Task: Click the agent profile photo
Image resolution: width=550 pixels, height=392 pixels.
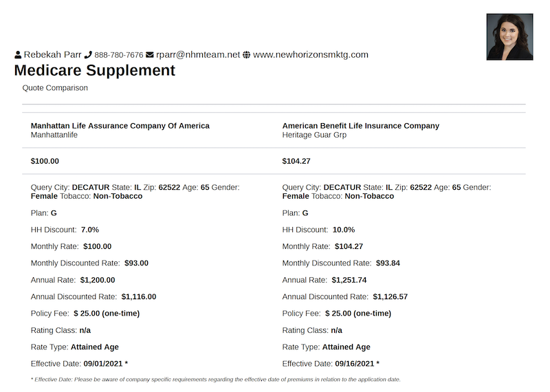Action: [509, 36]
